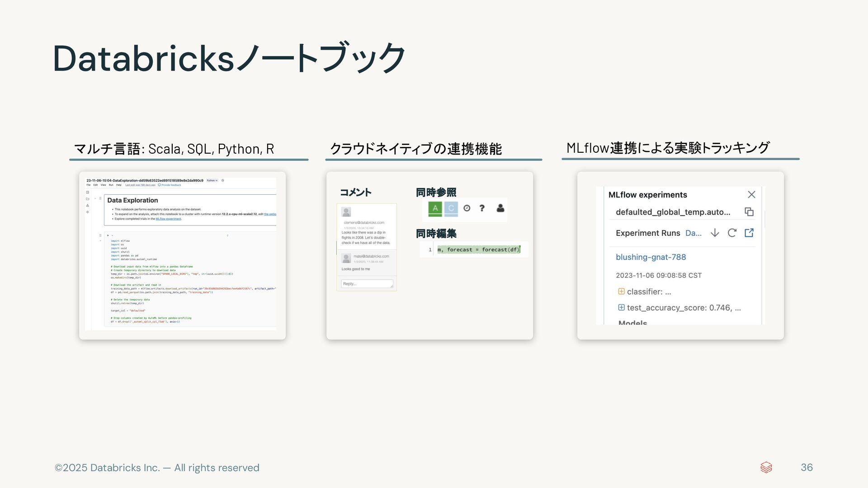Click the user account silhouette icon
868x488 pixels.
[500, 208]
